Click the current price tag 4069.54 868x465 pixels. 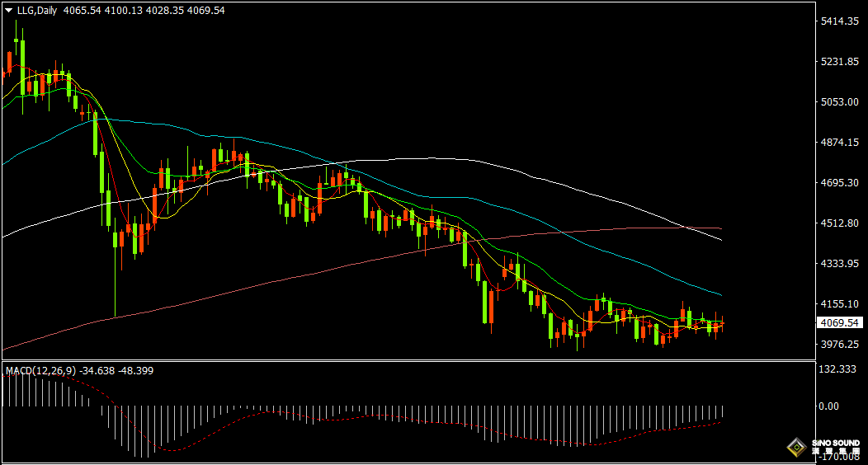coord(840,323)
